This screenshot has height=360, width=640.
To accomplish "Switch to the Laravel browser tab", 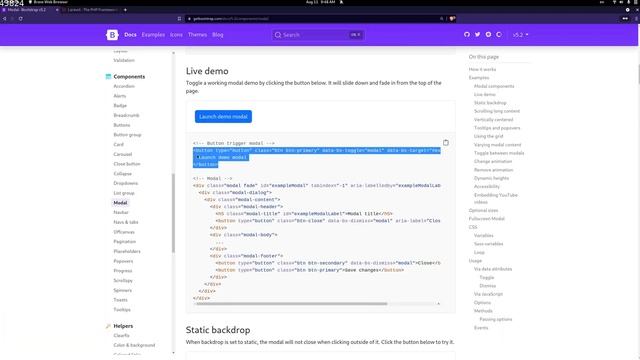I will click(x=92, y=9).
